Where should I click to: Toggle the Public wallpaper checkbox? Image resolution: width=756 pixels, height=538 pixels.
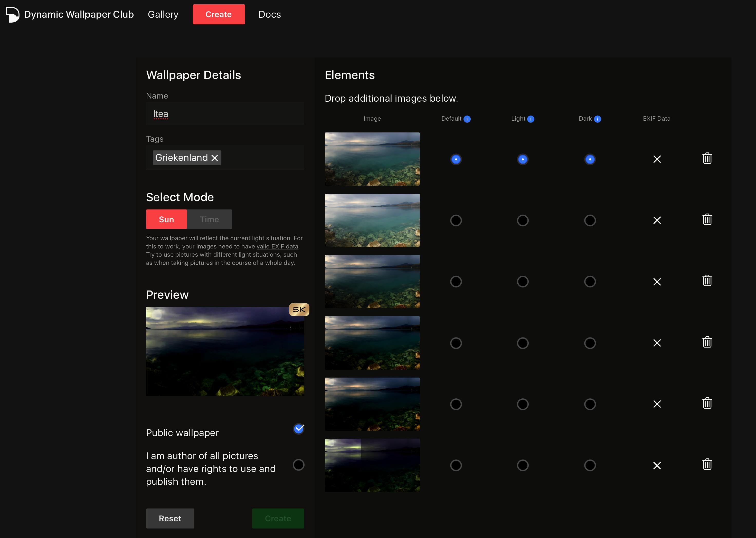[x=299, y=429]
